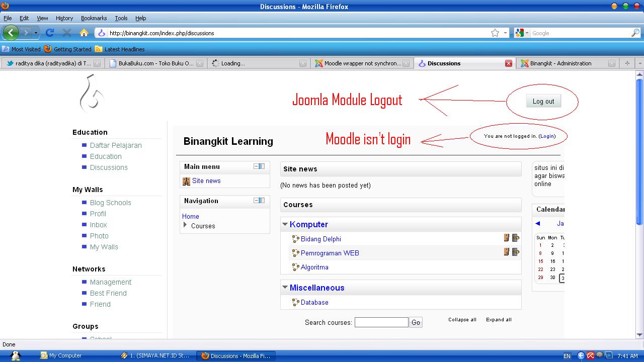644x362 pixels.
Task: Open the Google search engine selector
Action: coord(522,33)
